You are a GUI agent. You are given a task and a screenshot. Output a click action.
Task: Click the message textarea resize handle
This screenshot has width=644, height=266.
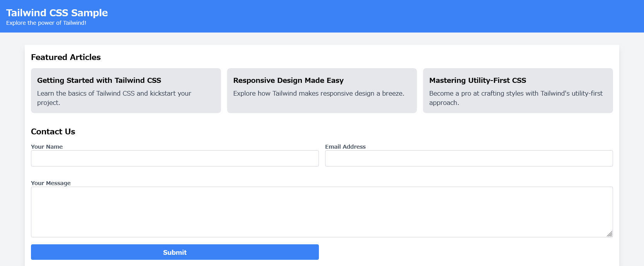(610, 234)
